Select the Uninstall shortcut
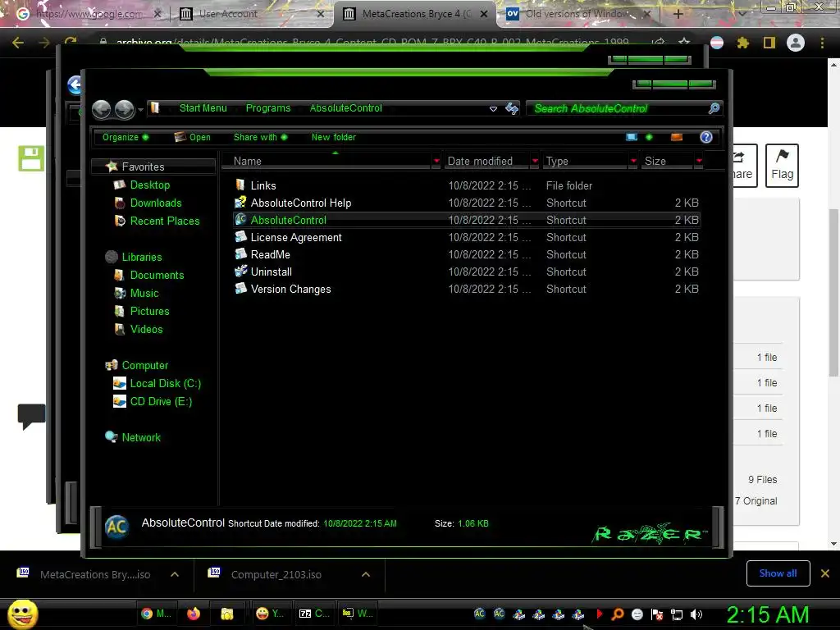The width and height of the screenshot is (840, 630). pyautogui.click(x=467, y=272)
